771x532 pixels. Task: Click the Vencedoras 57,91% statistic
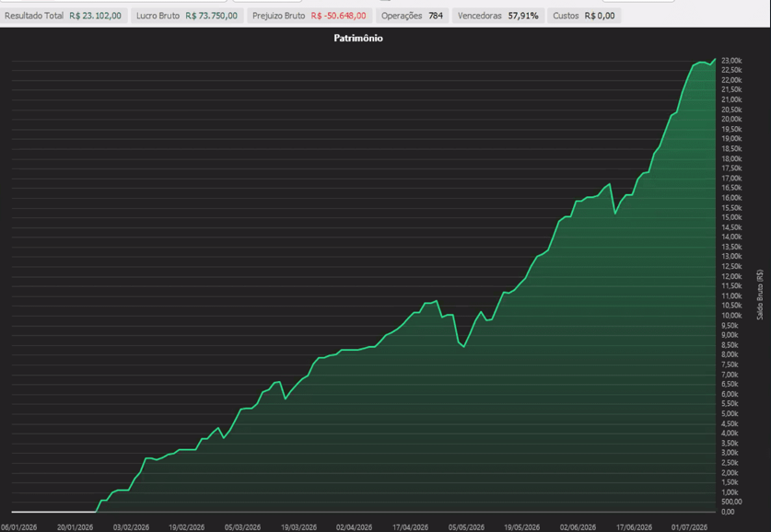498,16
